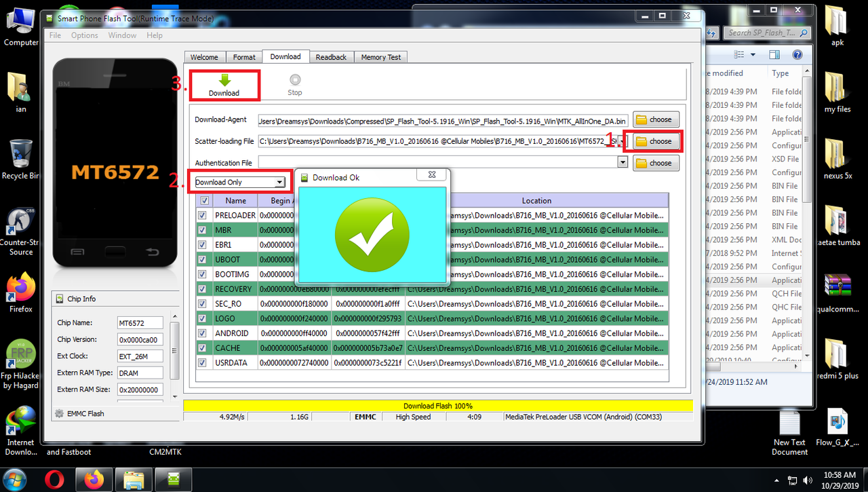Click choose button for Authentication File
The width and height of the screenshot is (868, 492).
click(x=654, y=163)
